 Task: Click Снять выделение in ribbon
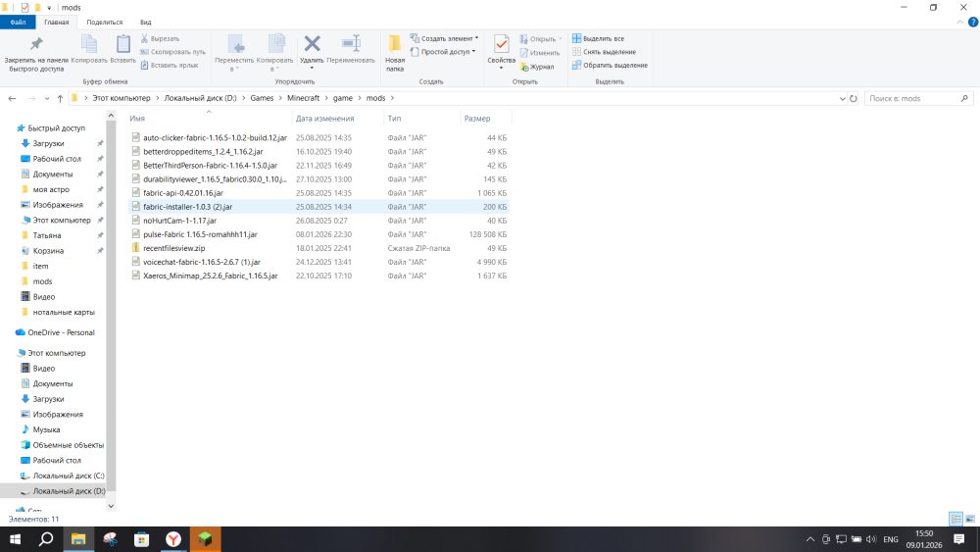pyautogui.click(x=604, y=52)
